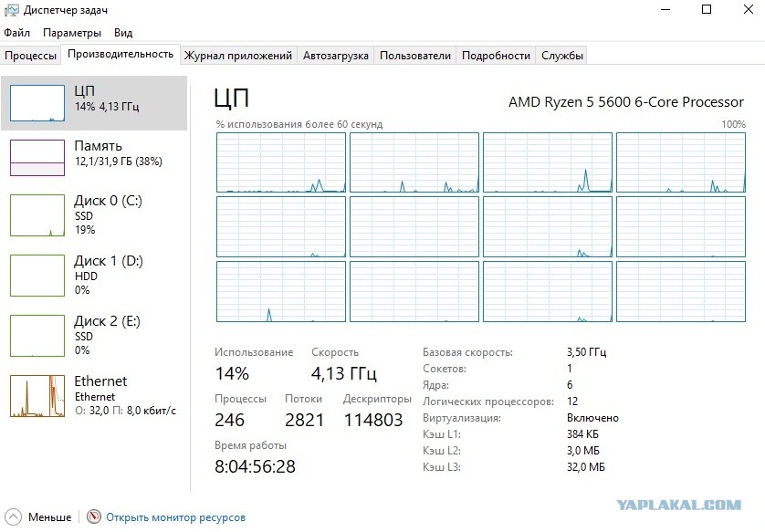This screenshot has width=765, height=532.
Task: Select the ЦП mini graph thumbnail
Action: click(37, 103)
